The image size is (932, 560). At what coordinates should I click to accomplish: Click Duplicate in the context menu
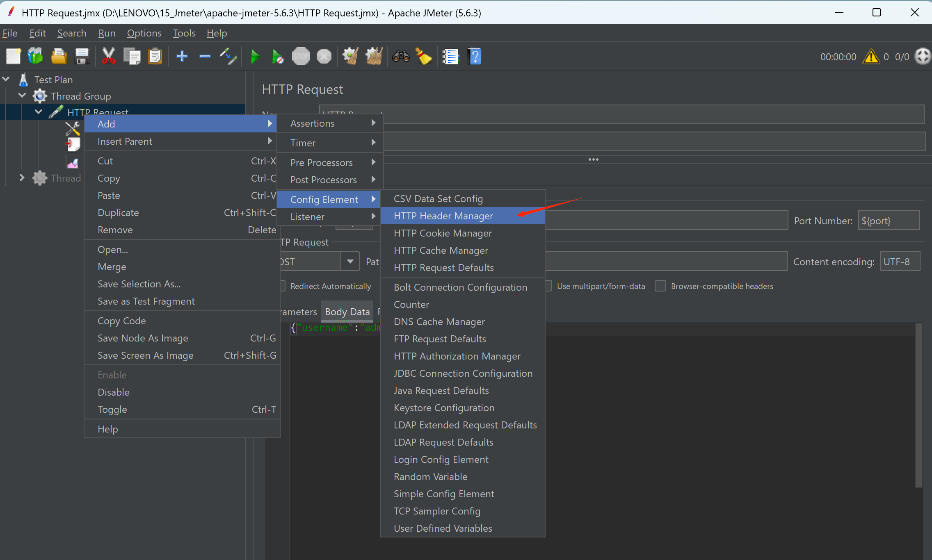pos(182,213)
